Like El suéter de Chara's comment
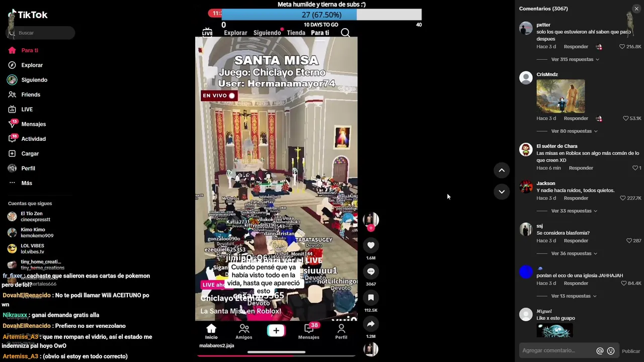 point(635,168)
